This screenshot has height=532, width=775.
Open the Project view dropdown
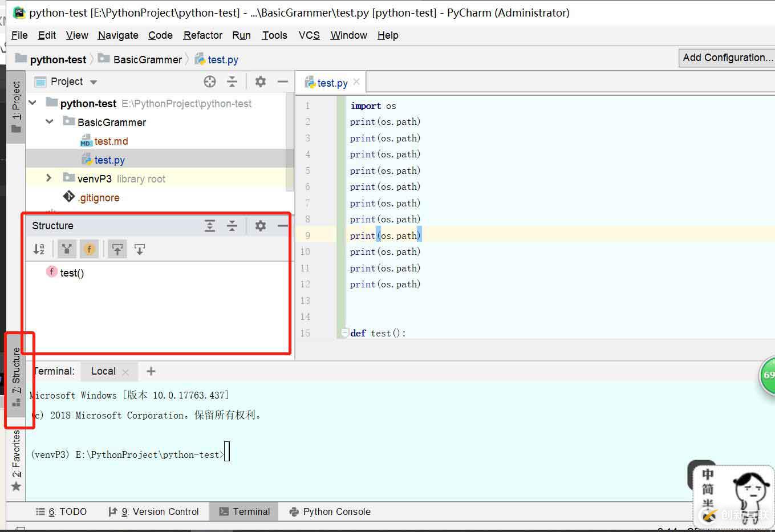pos(94,82)
